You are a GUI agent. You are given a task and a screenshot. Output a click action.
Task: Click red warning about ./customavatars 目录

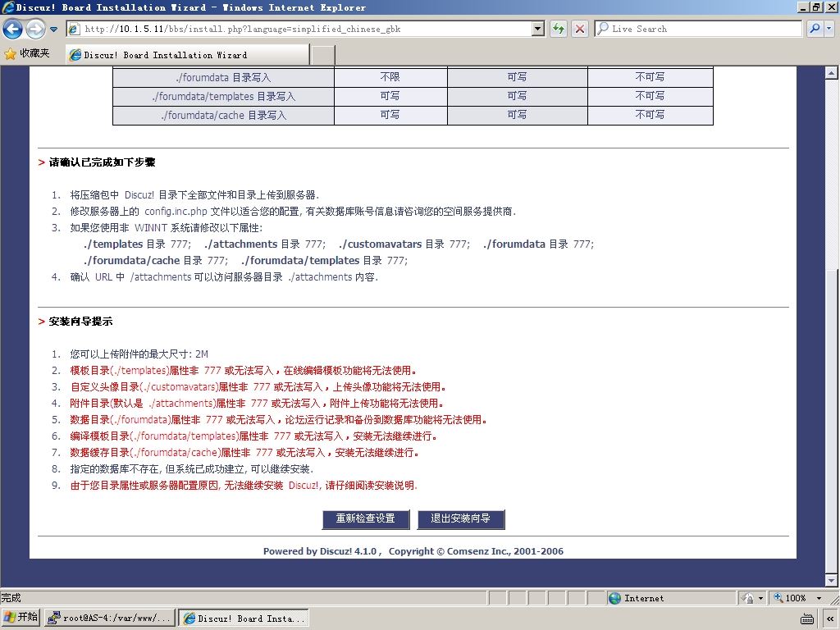pyautogui.click(x=258, y=387)
